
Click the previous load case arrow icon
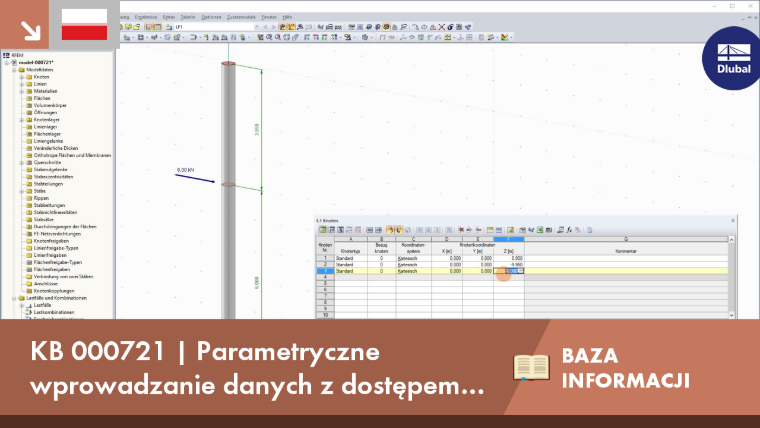tap(265, 27)
